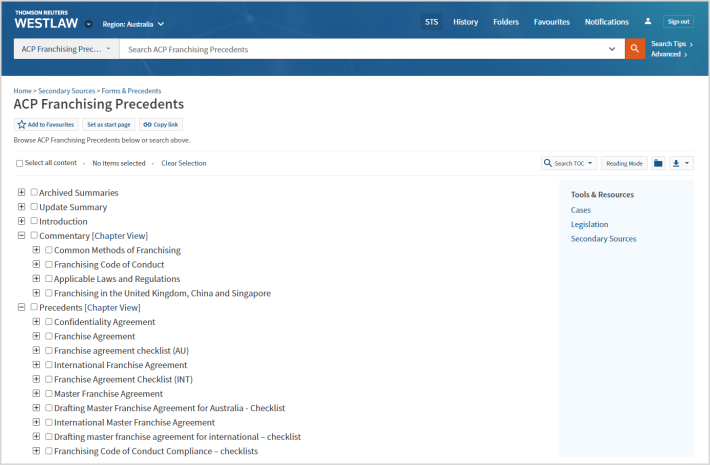The image size is (710, 465).
Task: Expand Franchise agreement checklist (AU) node
Action: click(36, 350)
